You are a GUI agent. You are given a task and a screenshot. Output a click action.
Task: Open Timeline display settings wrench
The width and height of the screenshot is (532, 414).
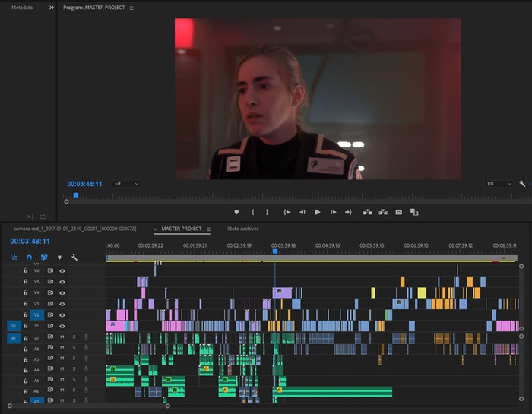tap(74, 258)
